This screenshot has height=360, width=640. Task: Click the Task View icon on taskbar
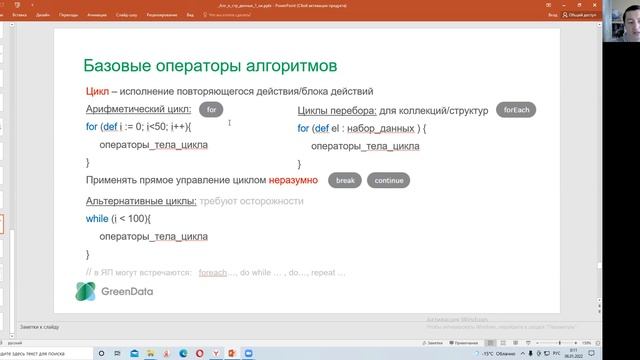coord(117,353)
